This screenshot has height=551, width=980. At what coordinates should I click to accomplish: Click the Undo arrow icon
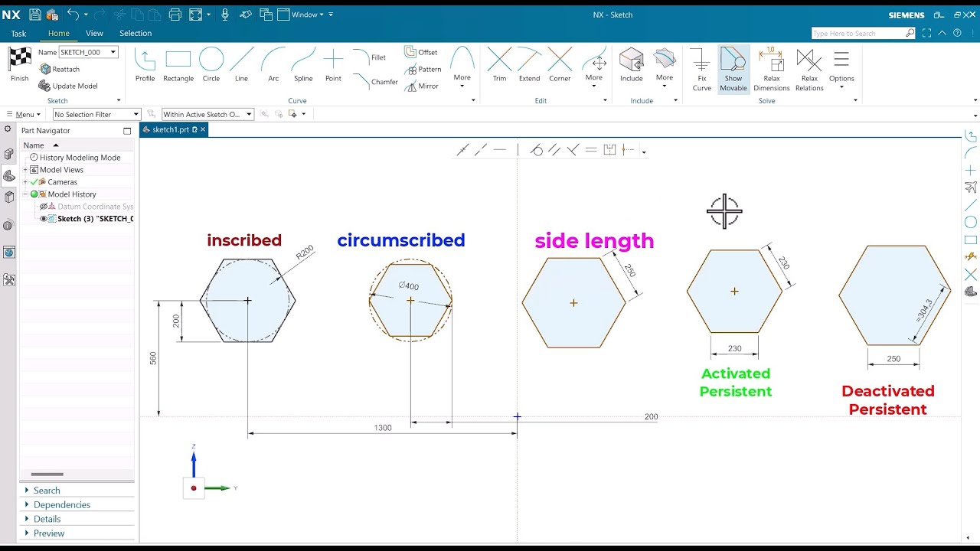point(73,15)
